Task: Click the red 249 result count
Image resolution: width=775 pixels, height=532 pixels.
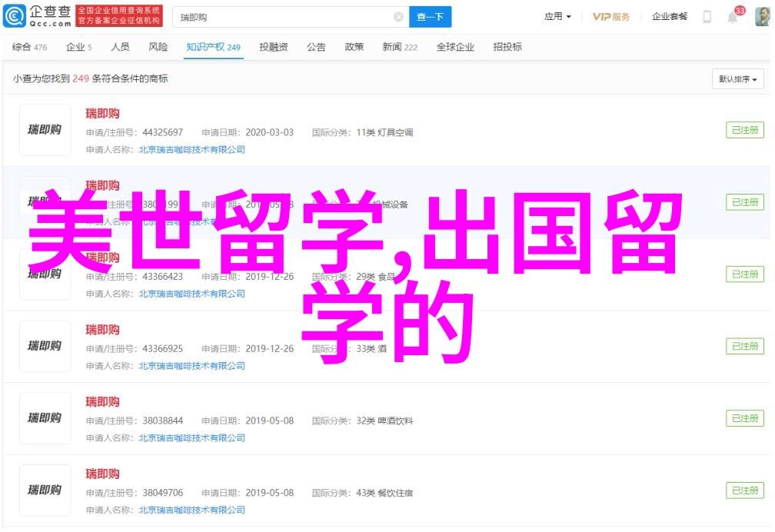Action: click(x=81, y=78)
